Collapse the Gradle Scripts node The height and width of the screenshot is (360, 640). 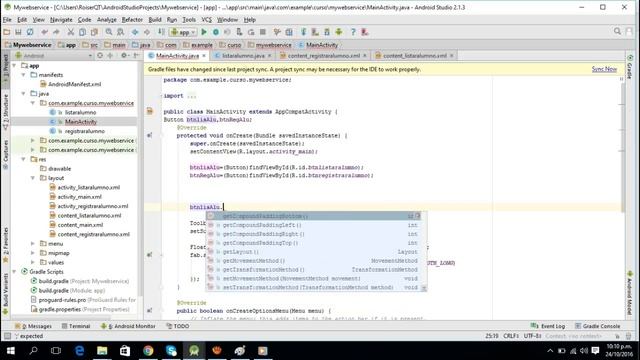click(x=14, y=272)
